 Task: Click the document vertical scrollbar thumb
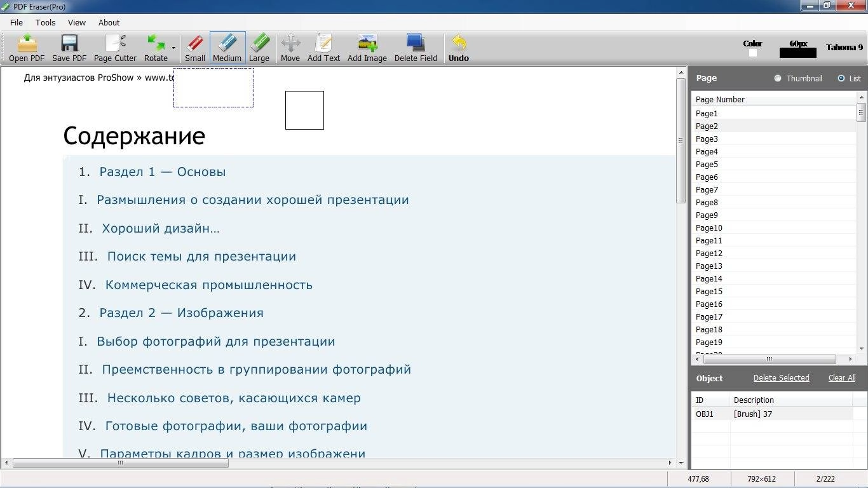click(681, 139)
